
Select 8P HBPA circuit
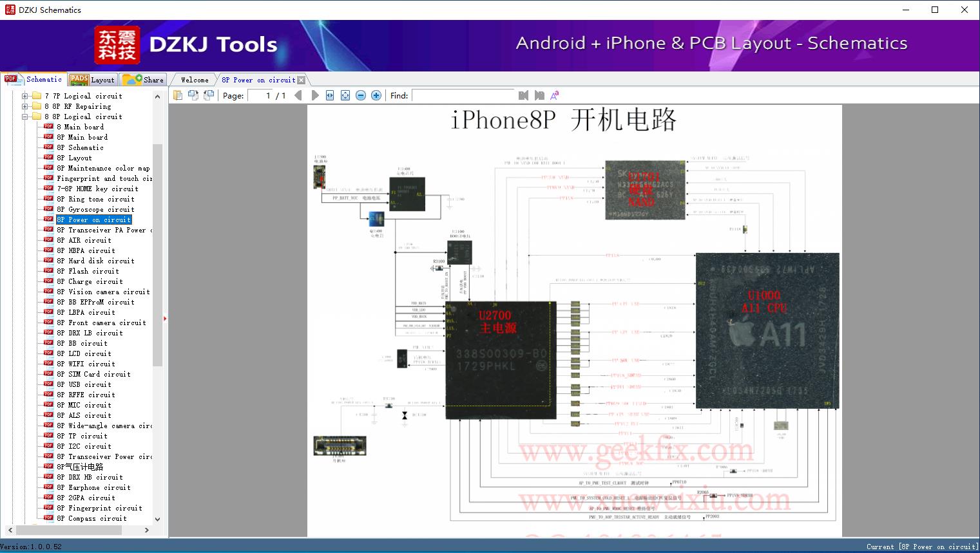point(86,250)
